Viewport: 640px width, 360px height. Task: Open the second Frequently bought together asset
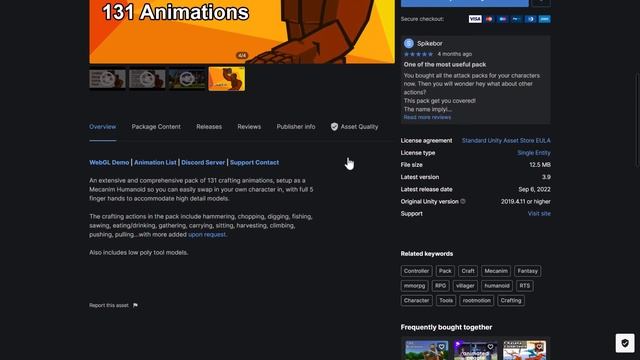click(475, 351)
